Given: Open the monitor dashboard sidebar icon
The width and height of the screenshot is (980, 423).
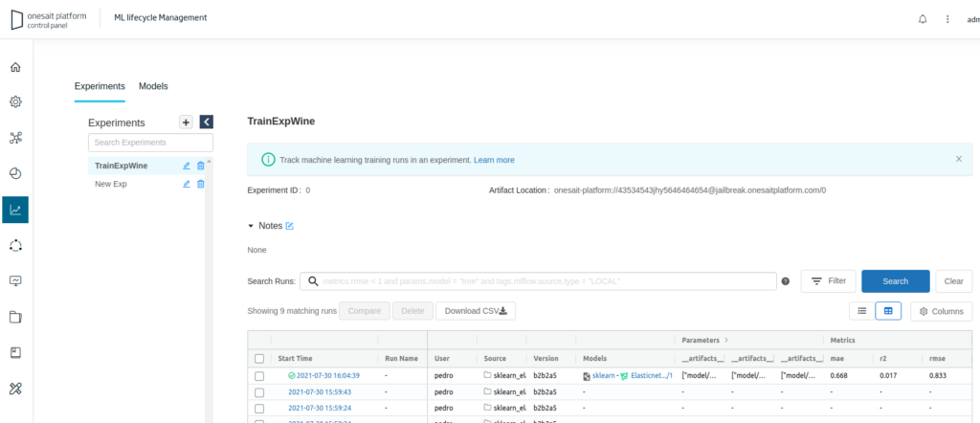Looking at the screenshot, I should [15, 281].
